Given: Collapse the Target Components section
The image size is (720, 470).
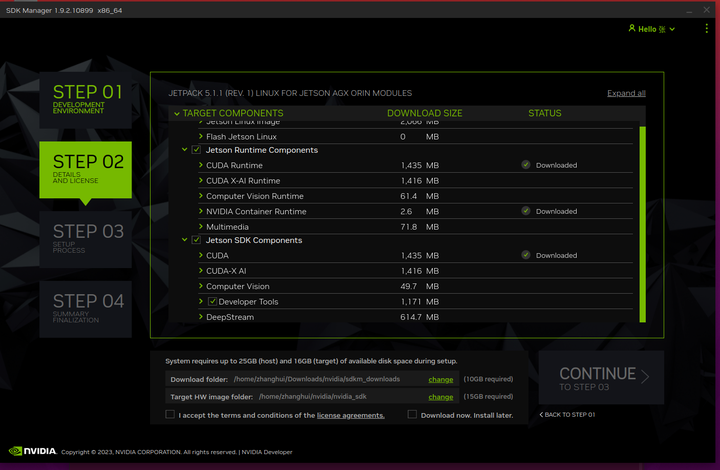Looking at the screenshot, I should click(x=177, y=113).
